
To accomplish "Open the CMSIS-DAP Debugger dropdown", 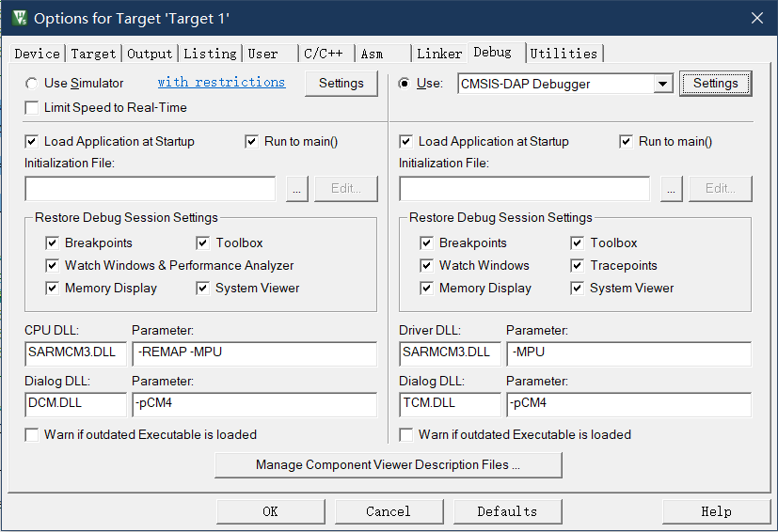I will [x=662, y=84].
